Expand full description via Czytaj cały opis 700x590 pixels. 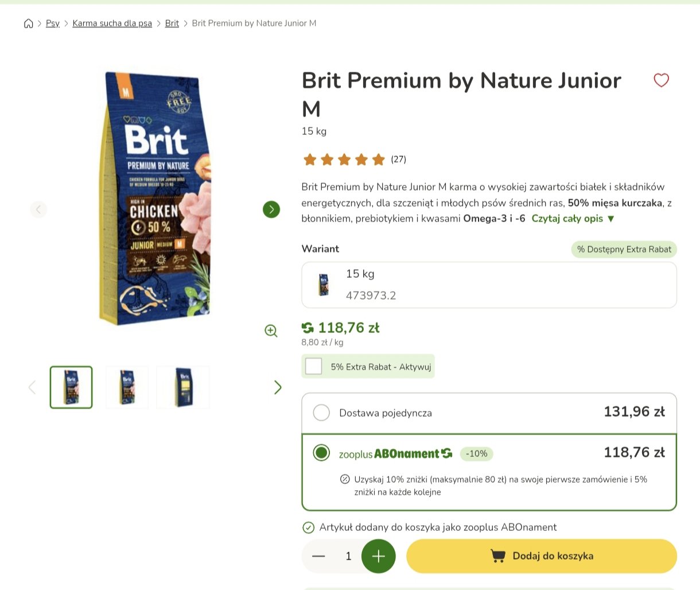click(573, 219)
